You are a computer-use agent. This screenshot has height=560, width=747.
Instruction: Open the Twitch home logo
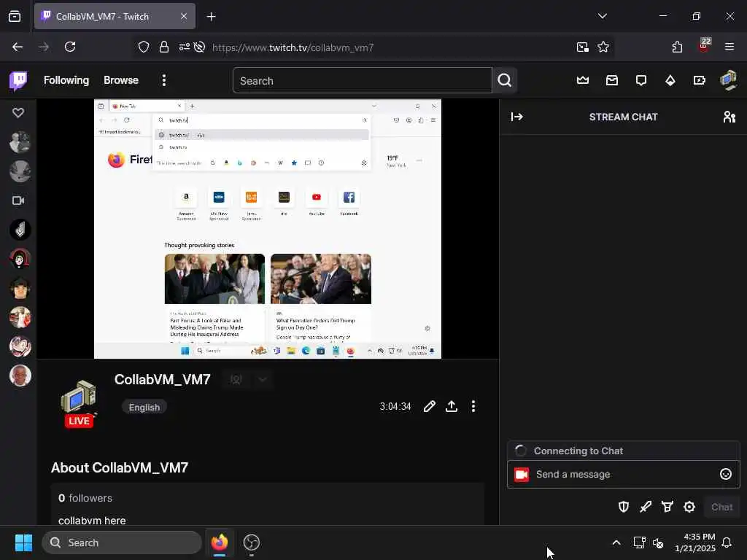(18, 80)
